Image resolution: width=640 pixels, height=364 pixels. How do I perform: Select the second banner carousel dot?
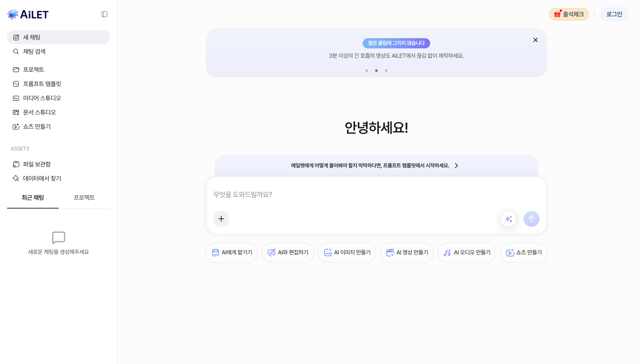(x=376, y=71)
